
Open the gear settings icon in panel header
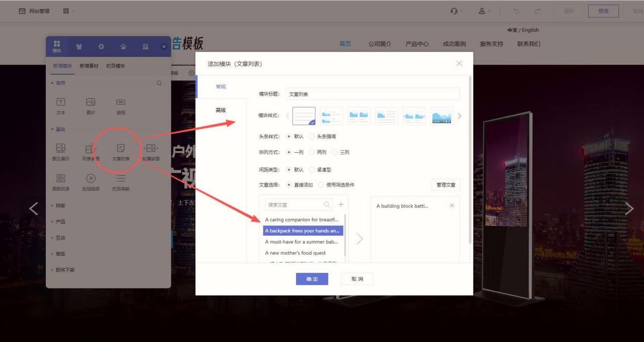101,47
